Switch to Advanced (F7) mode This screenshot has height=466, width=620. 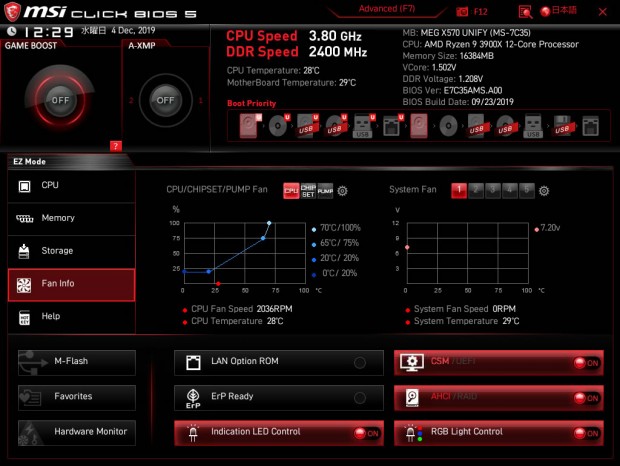pos(387,9)
